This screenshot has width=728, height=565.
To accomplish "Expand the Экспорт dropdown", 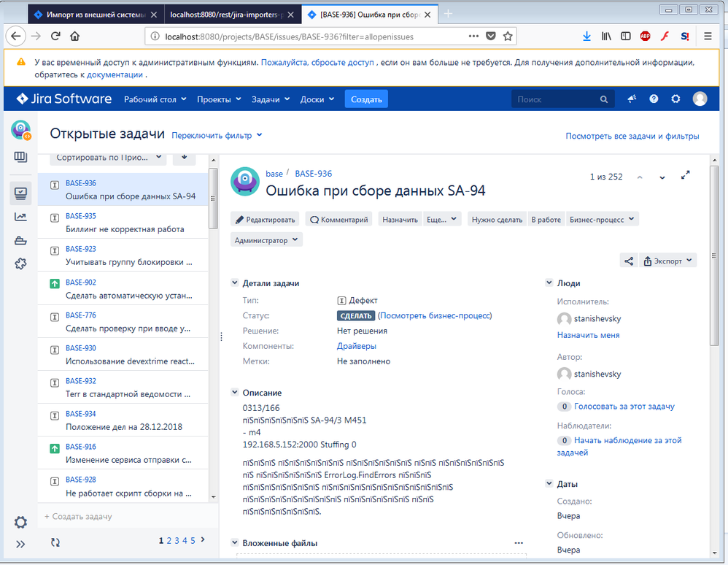I will [667, 260].
